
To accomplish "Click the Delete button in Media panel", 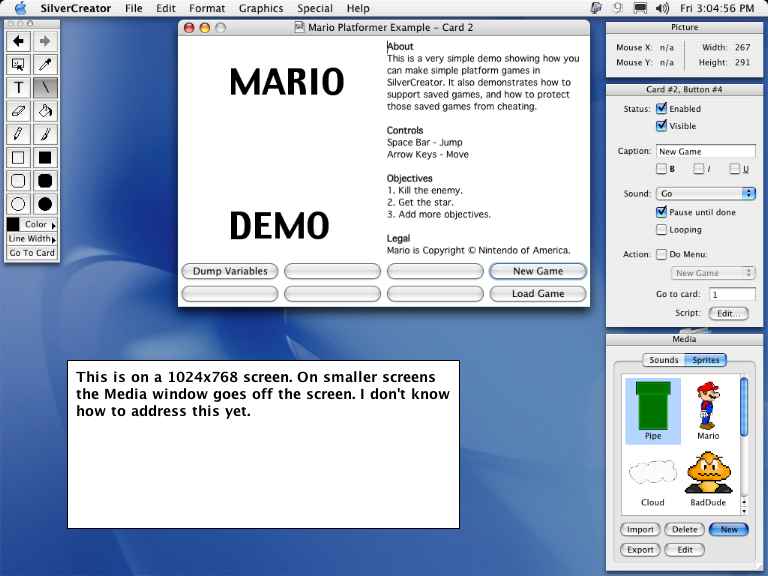I will coord(684,529).
